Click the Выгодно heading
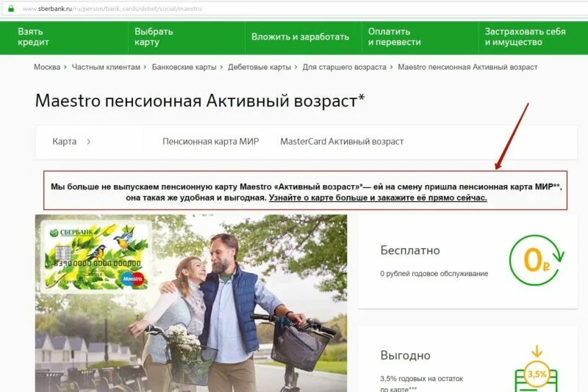 (405, 355)
